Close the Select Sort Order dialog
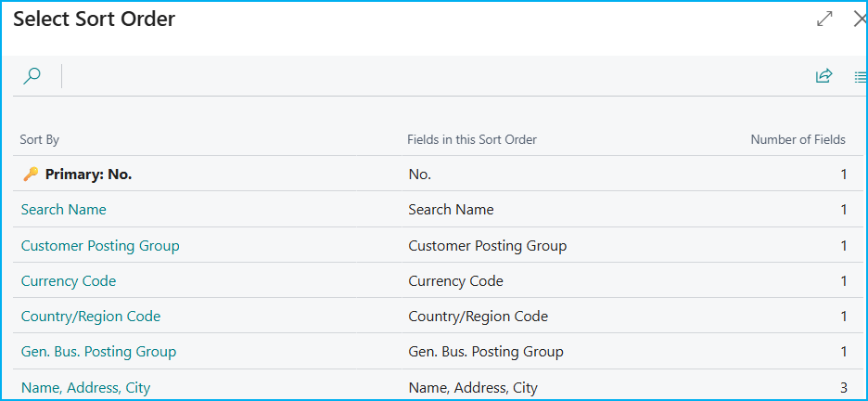 (x=859, y=19)
